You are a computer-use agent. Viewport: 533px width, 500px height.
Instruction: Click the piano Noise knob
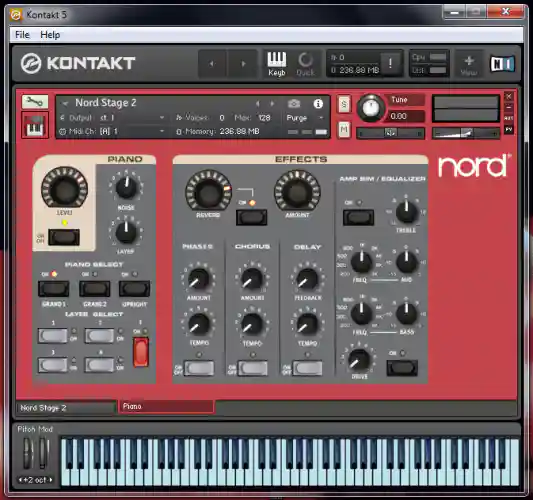126,187
